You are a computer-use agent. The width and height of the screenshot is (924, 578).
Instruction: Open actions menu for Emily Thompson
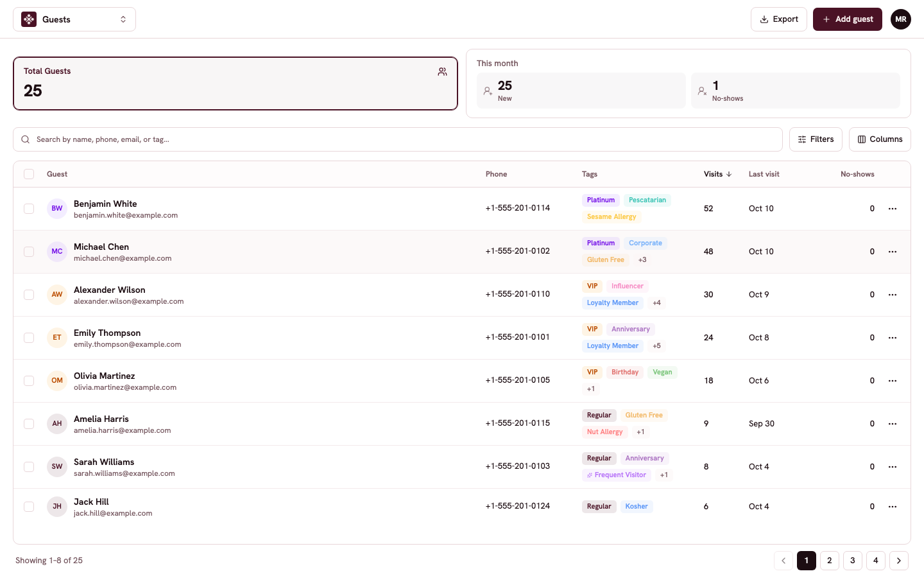(893, 338)
